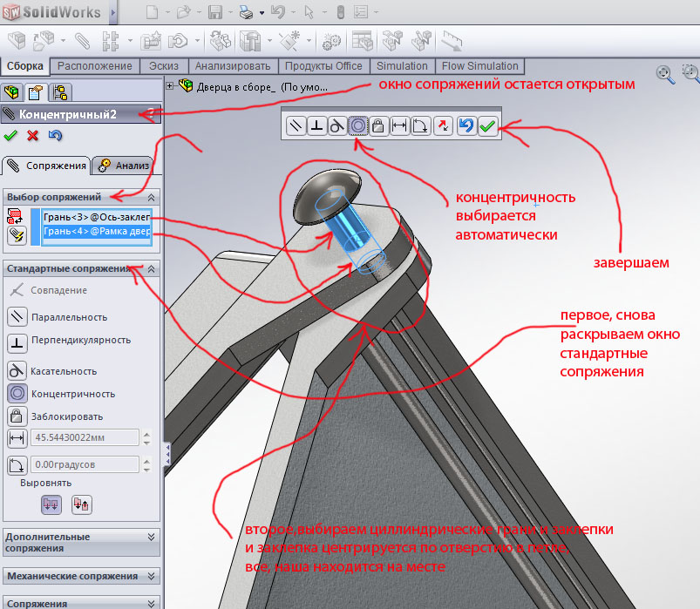Viewport: 700px width, 609px height.
Task: Open the Flow Simulation tab
Action: (x=479, y=66)
